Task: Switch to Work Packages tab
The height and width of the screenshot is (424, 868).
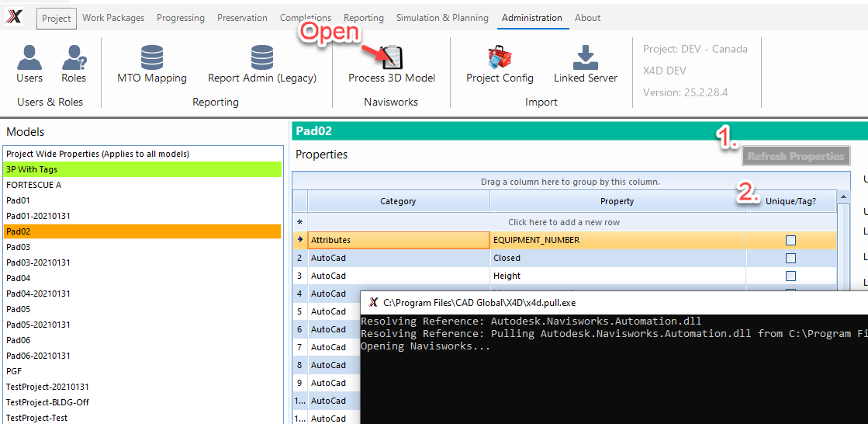Action: click(112, 18)
